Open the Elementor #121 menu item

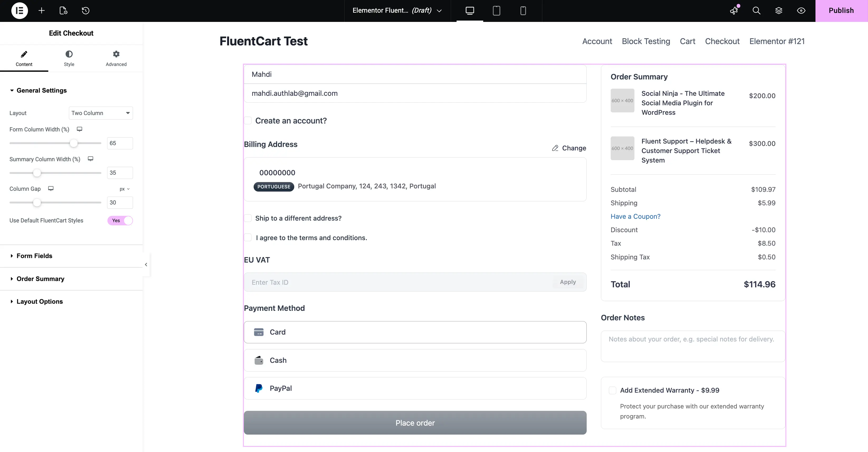[x=777, y=41]
